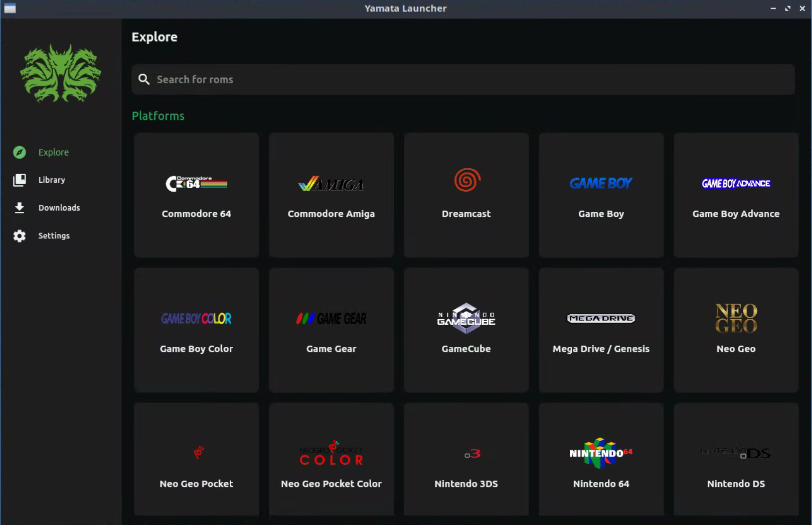
Task: Open the Explore compass icon
Action: click(x=20, y=152)
